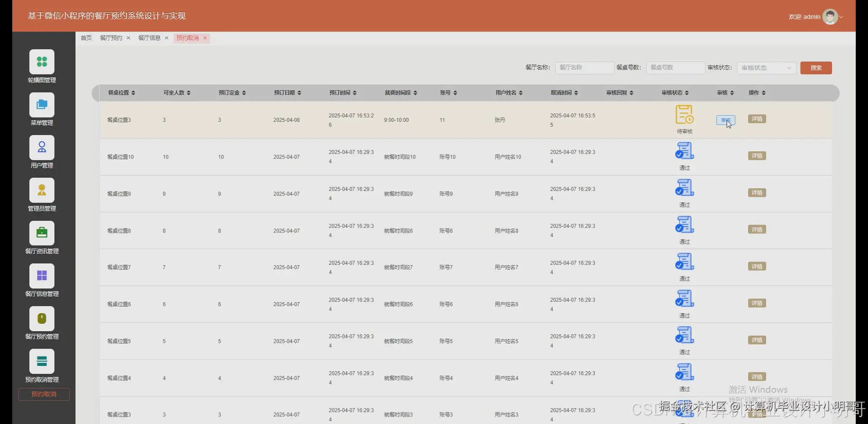Click the 通过 status icon for 餐桌位置5
The image size is (868, 424).
[x=684, y=335]
